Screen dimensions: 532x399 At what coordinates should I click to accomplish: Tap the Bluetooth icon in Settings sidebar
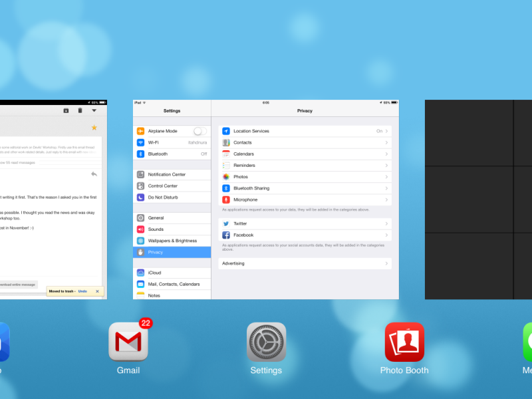point(140,154)
